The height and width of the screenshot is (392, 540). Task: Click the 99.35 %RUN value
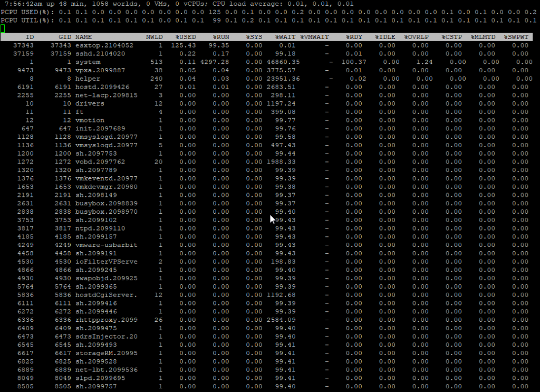219,45
